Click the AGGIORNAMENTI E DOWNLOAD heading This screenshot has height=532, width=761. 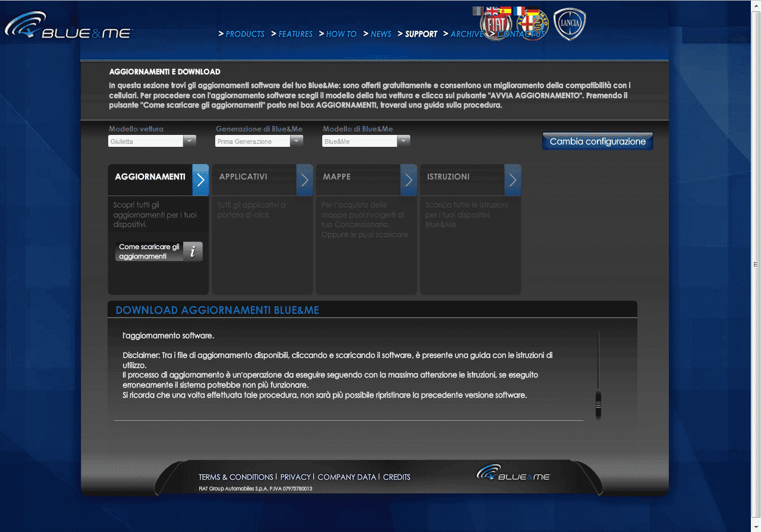(165, 72)
